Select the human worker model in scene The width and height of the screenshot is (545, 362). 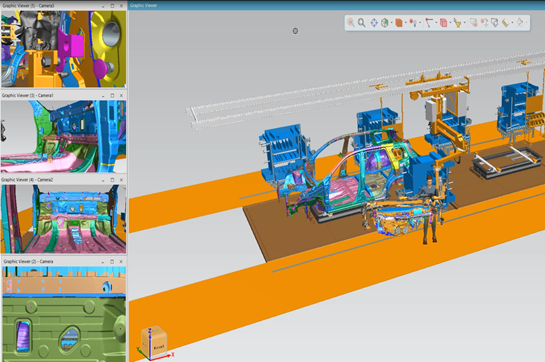point(430,210)
